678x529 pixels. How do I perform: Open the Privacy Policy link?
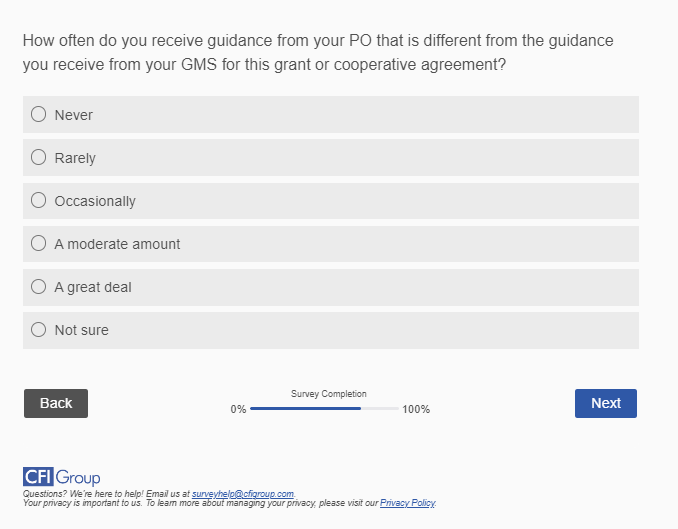[407, 503]
